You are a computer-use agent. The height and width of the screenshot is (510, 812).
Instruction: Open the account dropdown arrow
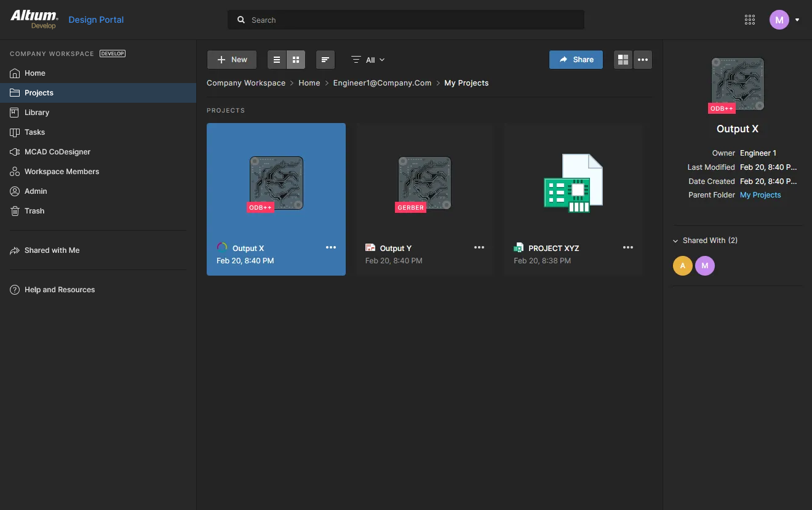(x=797, y=20)
